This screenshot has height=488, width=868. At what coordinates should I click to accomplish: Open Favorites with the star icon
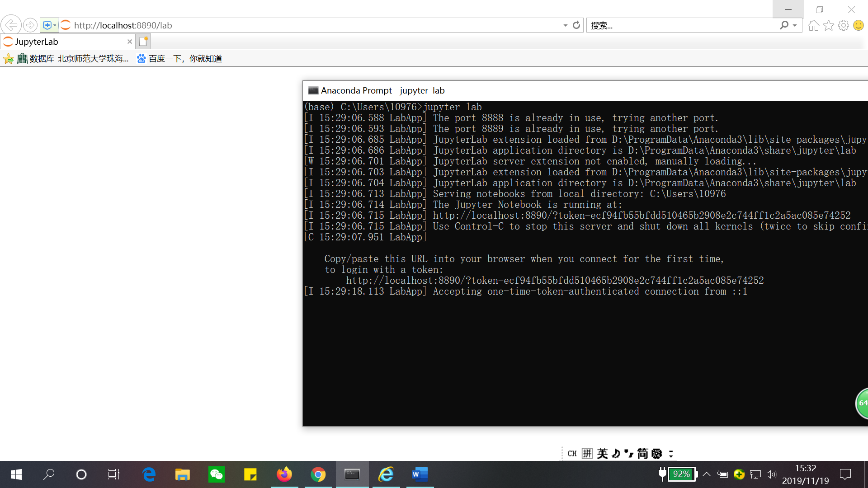[828, 25]
